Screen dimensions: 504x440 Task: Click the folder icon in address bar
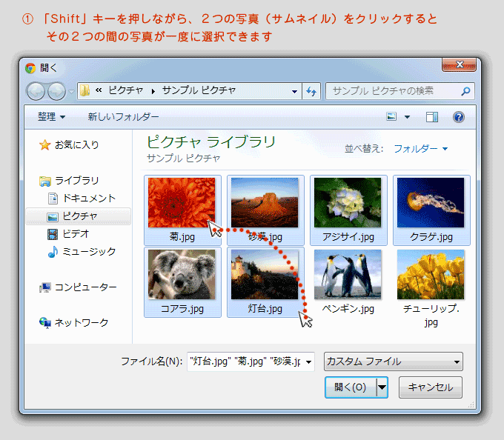(84, 91)
